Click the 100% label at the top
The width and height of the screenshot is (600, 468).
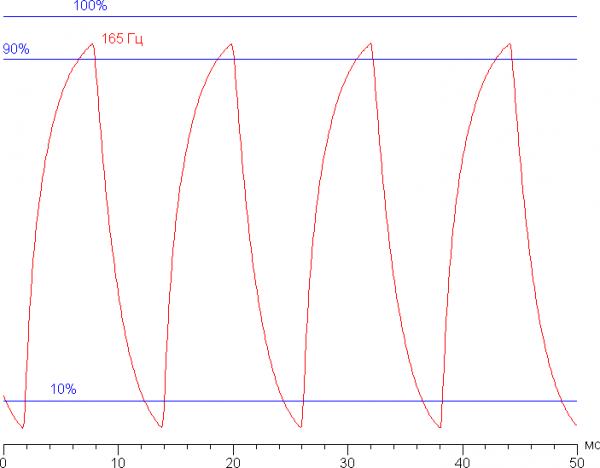coord(90,7)
